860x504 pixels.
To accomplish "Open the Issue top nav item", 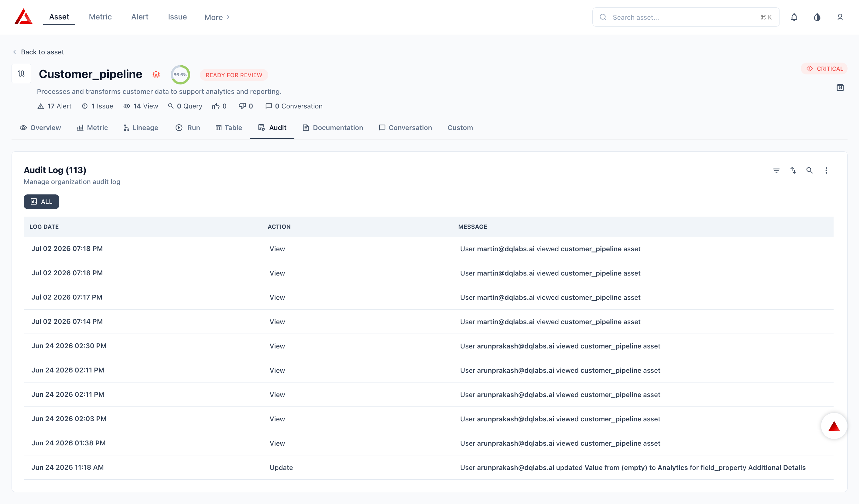I will click(177, 17).
